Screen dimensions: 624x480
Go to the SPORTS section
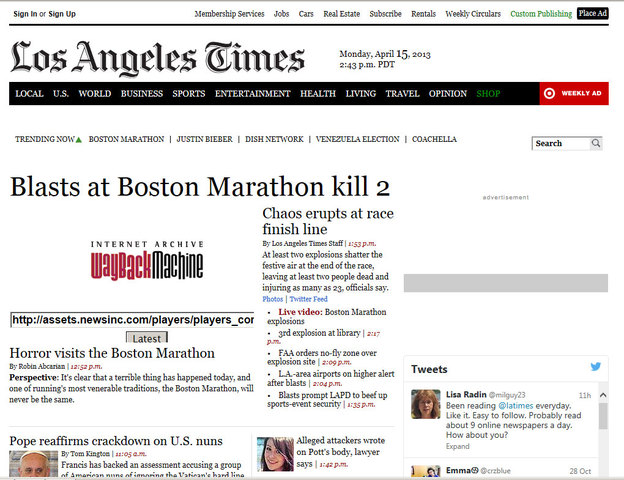(189, 94)
